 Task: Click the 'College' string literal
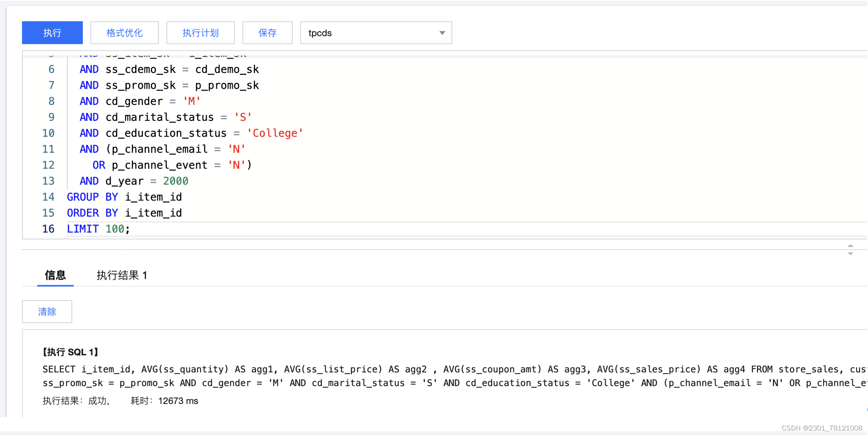click(275, 133)
